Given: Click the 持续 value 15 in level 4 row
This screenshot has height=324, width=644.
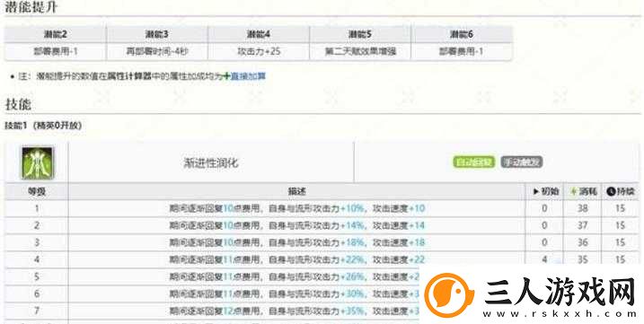Looking at the screenshot, I should click(620, 259).
